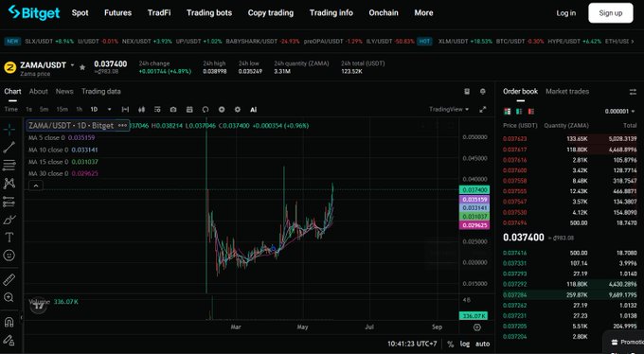This screenshot has width=644, height=354.
Task: Switch to the News tab
Action: click(64, 92)
